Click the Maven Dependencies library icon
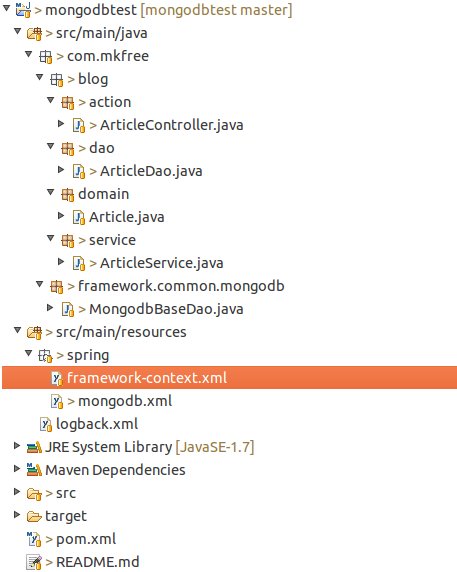The height and width of the screenshot is (572, 457). [34, 470]
